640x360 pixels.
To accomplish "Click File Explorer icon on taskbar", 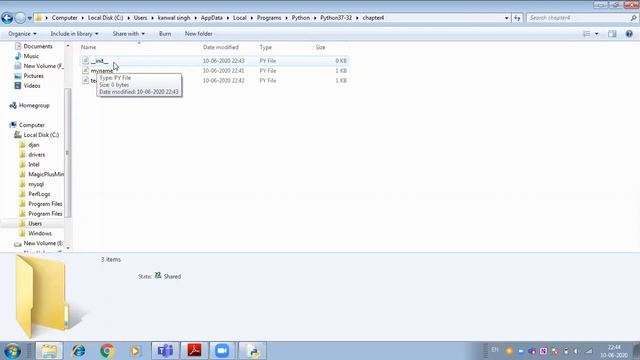I will [x=49, y=351].
